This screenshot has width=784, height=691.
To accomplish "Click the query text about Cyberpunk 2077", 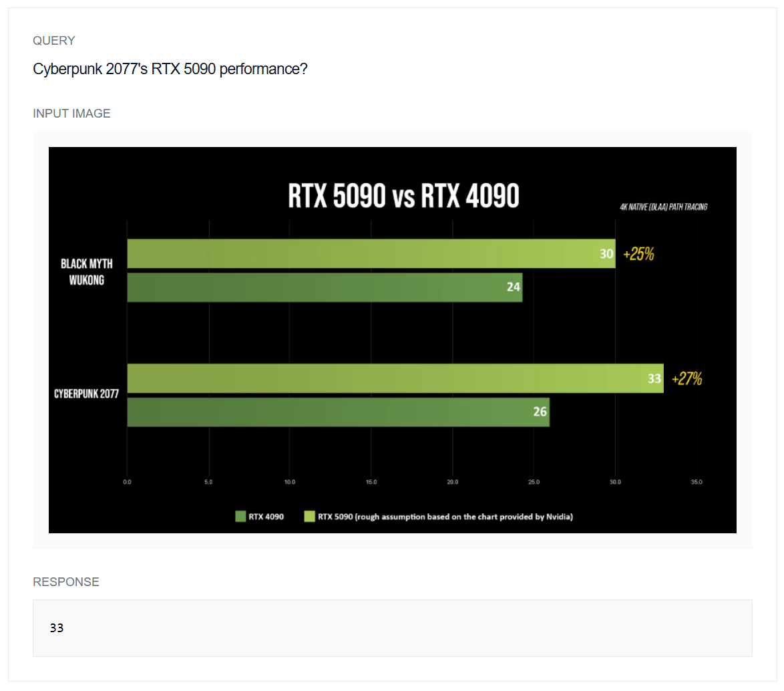I will pos(170,69).
